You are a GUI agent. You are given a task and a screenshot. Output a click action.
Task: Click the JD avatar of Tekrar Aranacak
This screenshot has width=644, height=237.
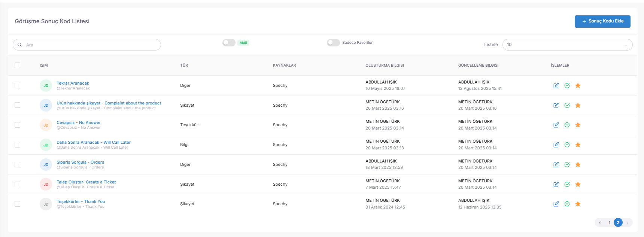point(46,86)
